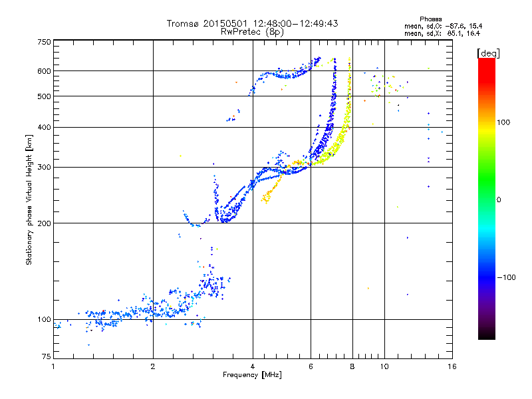Click the 'mean, sd,O: -87.6, 15.4' line
Screen dimensions: 532x399
tap(443, 26)
